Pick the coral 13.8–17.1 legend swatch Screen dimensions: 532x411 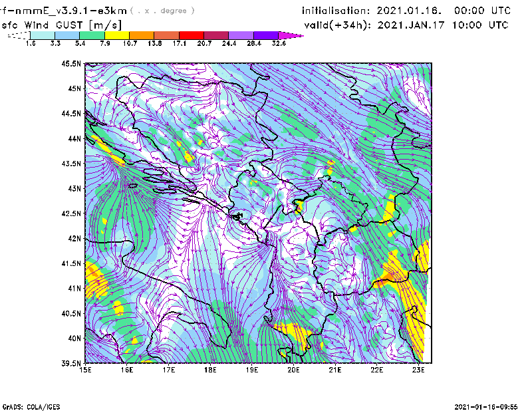(x=167, y=35)
